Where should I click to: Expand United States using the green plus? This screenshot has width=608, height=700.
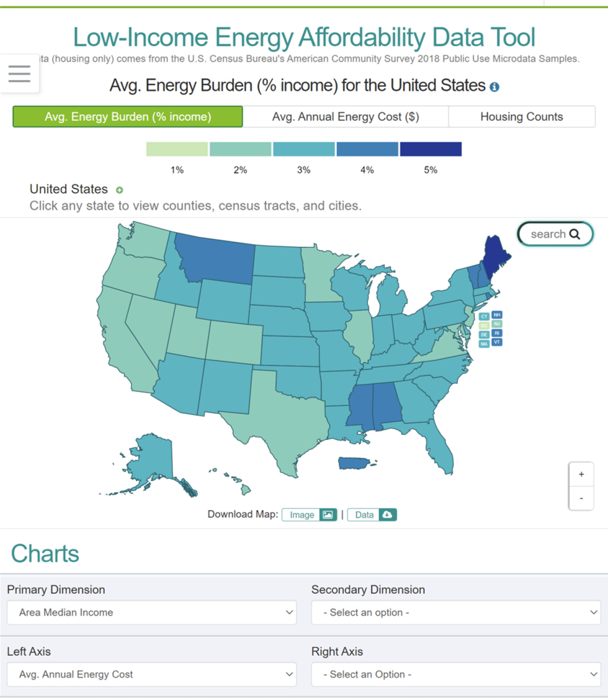119,190
